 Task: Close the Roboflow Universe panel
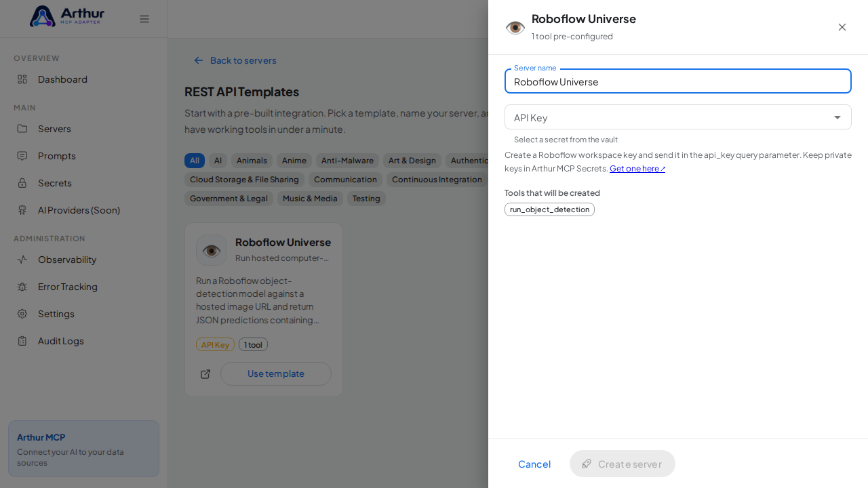tap(842, 27)
